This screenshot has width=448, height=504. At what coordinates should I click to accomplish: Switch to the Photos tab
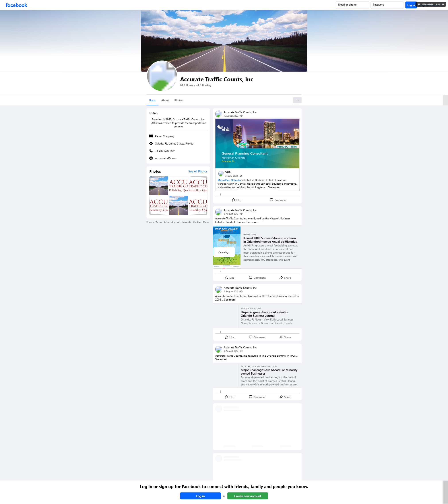(x=178, y=100)
